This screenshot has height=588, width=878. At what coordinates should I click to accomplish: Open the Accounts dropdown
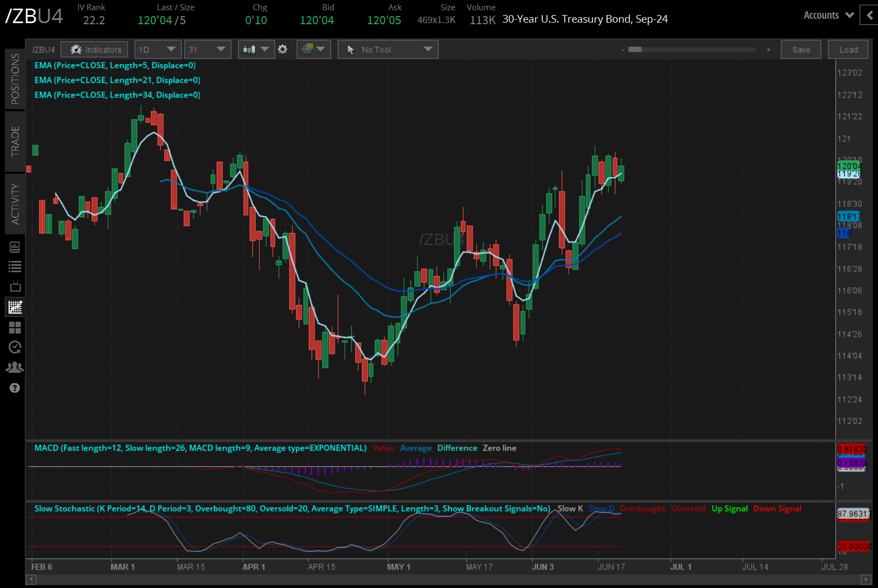click(827, 15)
